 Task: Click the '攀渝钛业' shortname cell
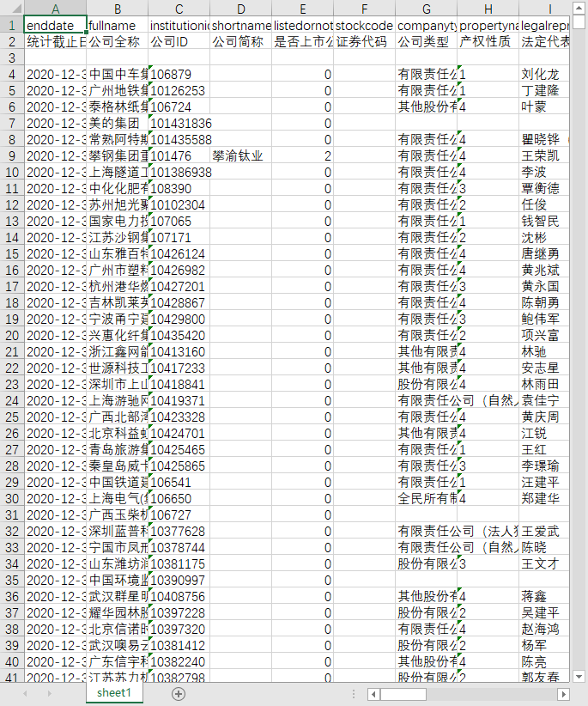click(240, 155)
